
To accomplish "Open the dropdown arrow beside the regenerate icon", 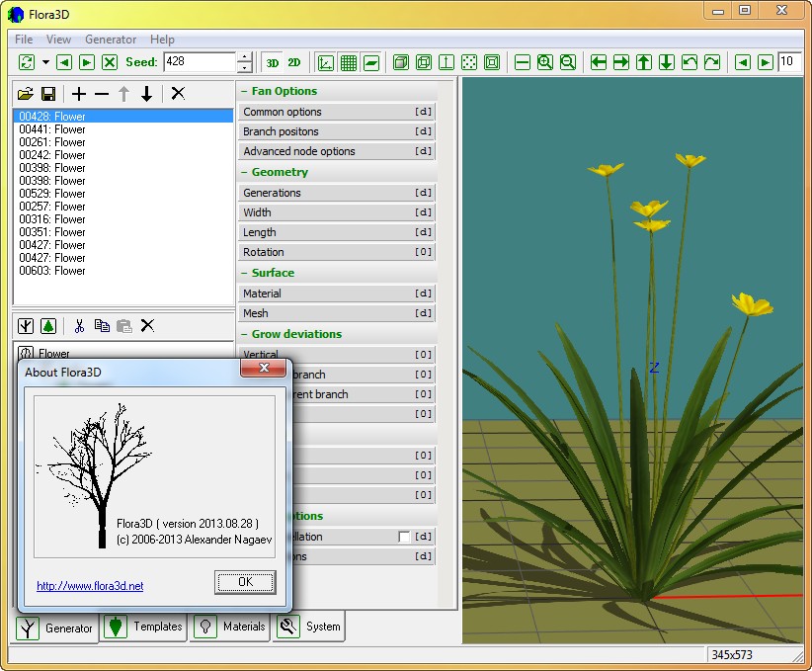I will point(45,62).
